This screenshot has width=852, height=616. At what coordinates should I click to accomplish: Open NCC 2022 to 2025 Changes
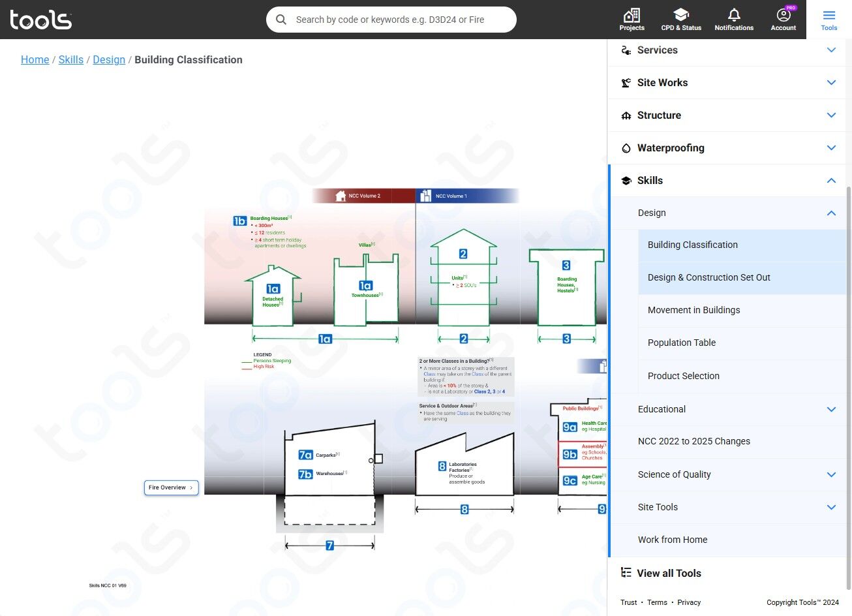pyautogui.click(x=728, y=442)
